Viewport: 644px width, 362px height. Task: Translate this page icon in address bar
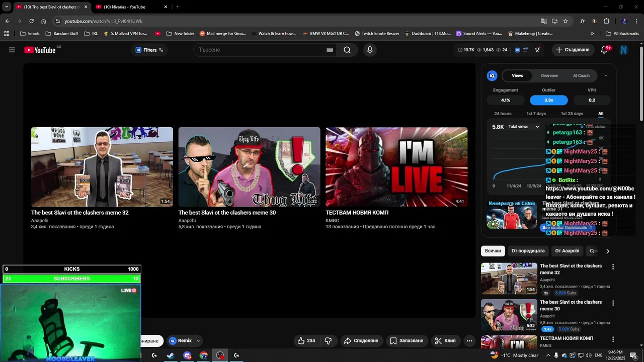click(x=544, y=21)
